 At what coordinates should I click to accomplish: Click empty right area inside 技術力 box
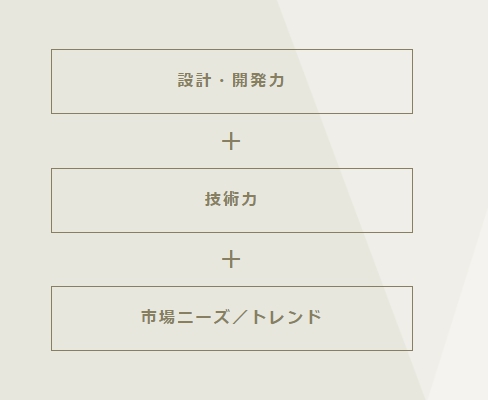tap(335, 200)
